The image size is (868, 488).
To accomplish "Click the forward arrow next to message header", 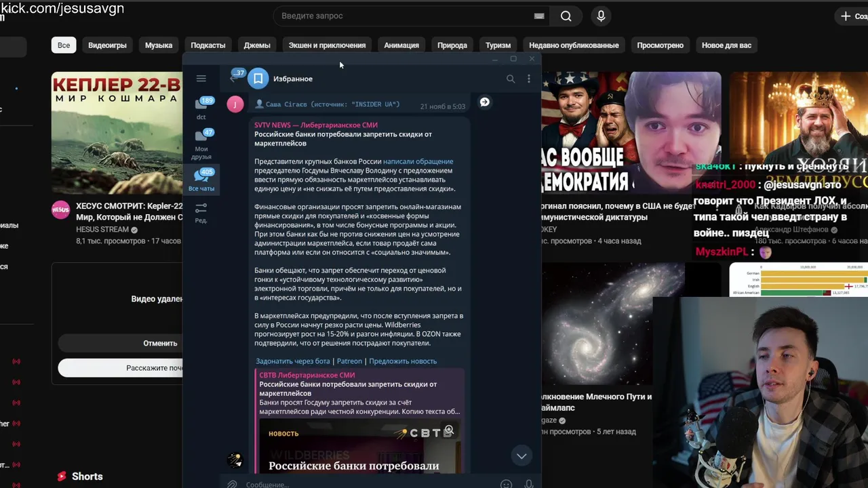I will point(484,102).
